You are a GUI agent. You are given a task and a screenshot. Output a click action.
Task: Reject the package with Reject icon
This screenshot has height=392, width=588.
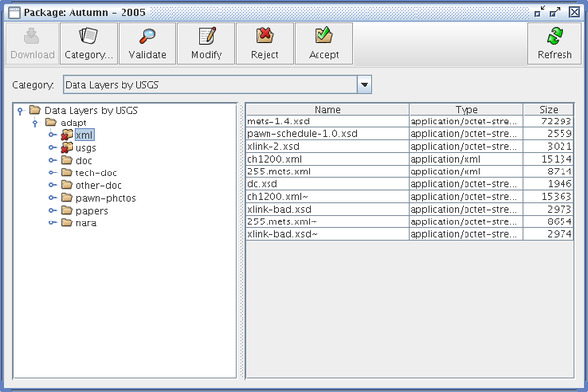265,37
